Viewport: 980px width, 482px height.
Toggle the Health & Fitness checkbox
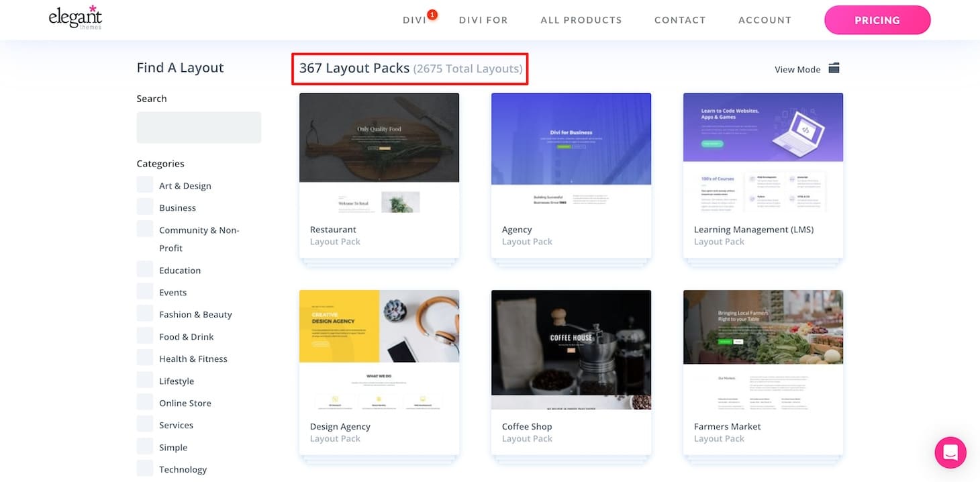tap(145, 356)
